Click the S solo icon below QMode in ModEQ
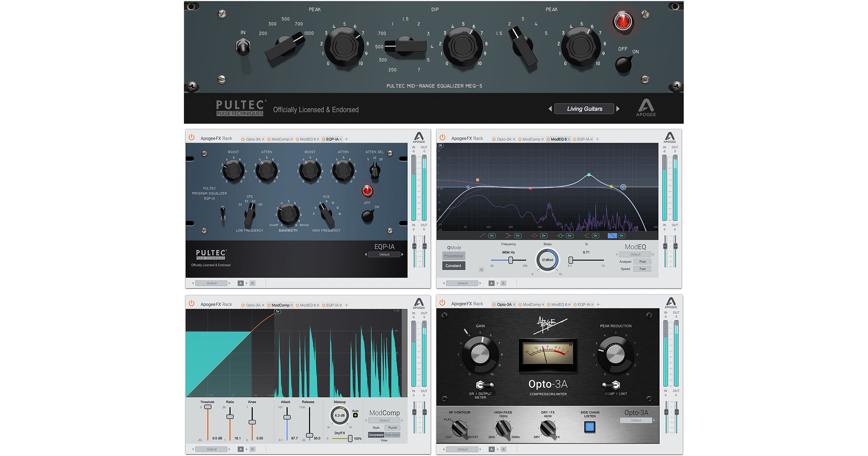Screen dimensions: 868x456 [481, 270]
